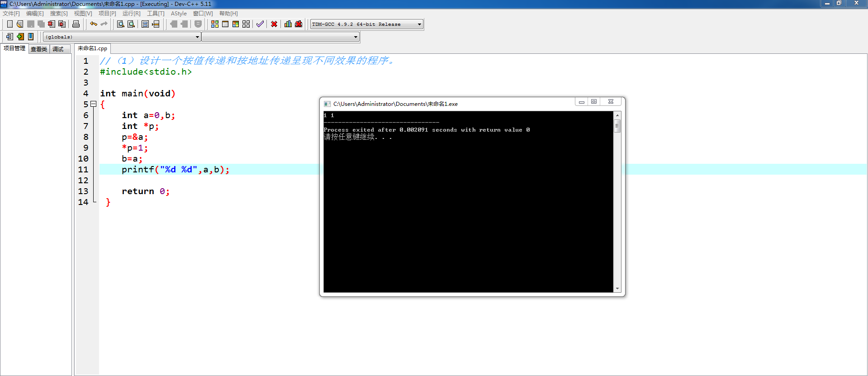Screen dimensions: 868x376
Task: Open the 窗口[W] menu
Action: coord(203,14)
